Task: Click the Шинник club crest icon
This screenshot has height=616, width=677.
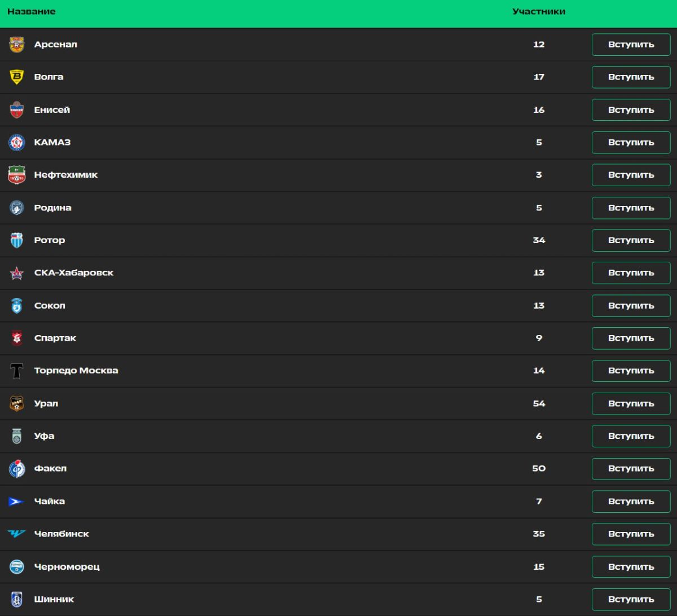Action: click(x=17, y=599)
